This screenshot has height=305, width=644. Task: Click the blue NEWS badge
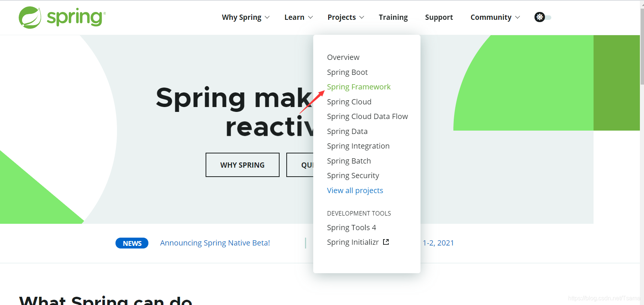(x=132, y=243)
